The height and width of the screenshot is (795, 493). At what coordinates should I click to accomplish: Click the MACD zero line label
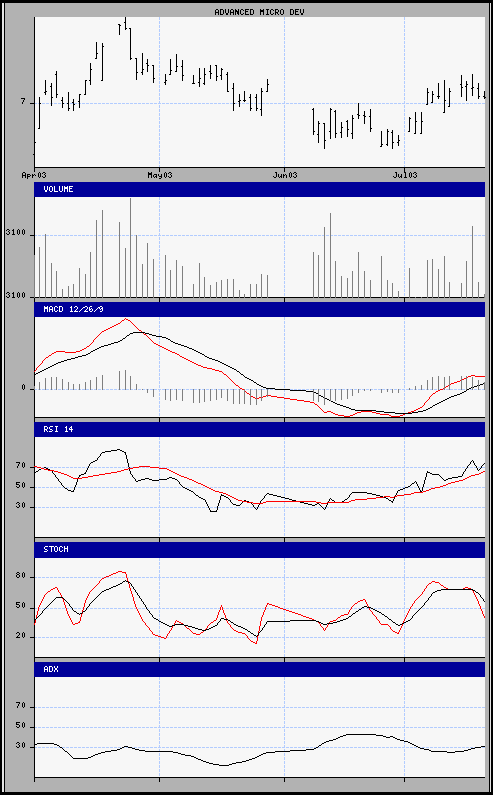coord(23,388)
